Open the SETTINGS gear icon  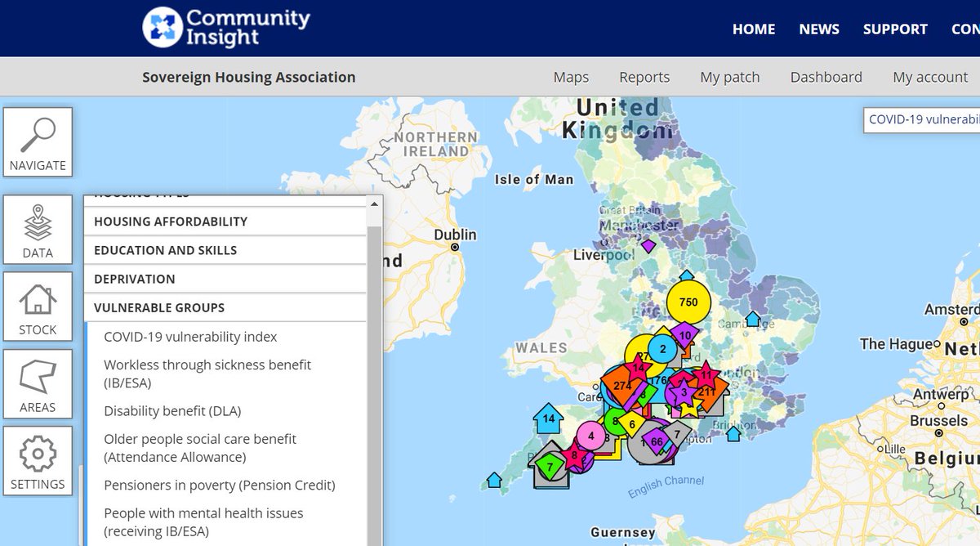[x=38, y=459]
